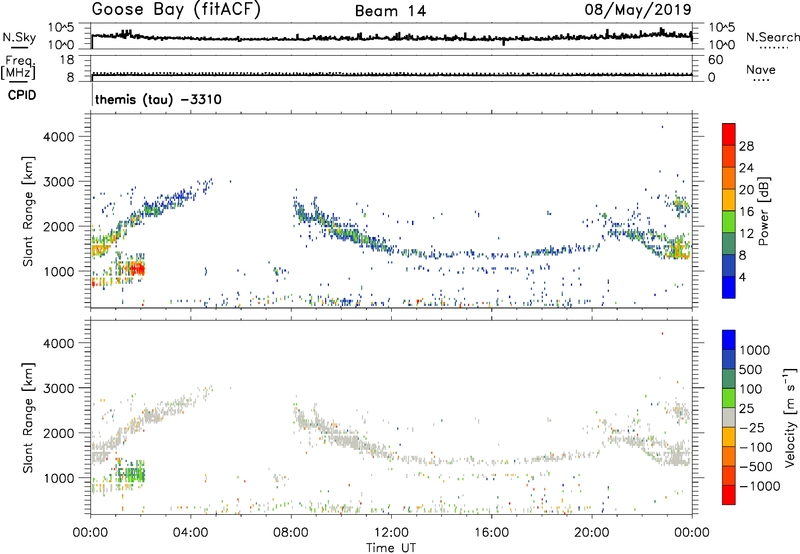Click the 'N.Sky' legend label
This screenshot has width=800, height=554.
(19, 37)
